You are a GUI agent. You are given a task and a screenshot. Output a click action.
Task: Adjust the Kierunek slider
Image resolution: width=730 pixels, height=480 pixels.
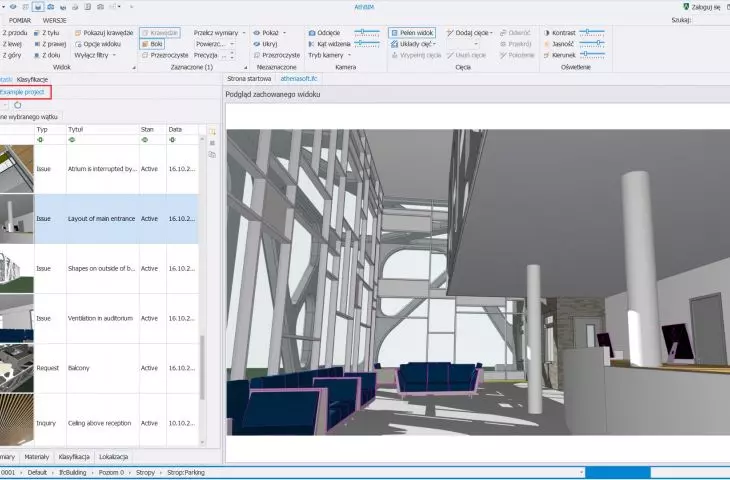pos(592,54)
